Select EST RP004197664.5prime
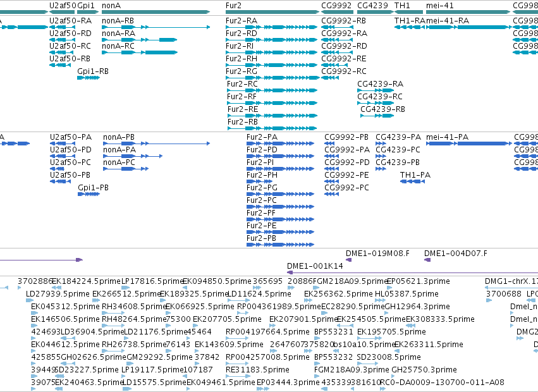 (237, 338)
